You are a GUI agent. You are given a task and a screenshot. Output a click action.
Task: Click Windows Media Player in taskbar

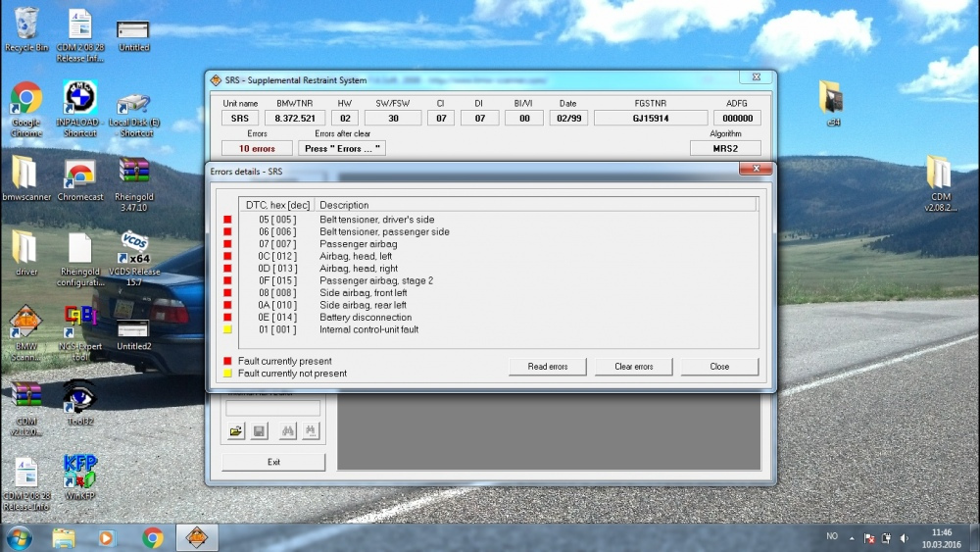[x=106, y=537]
